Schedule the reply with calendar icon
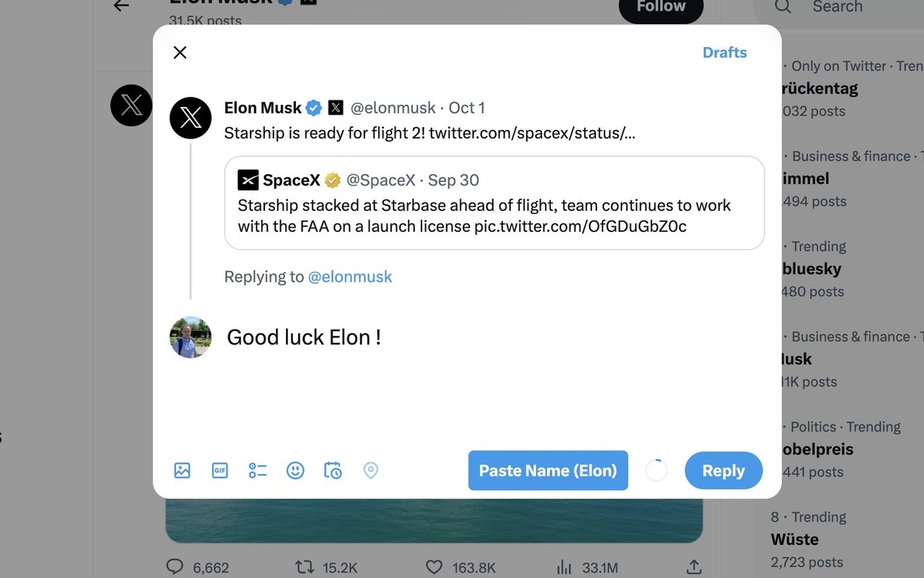Viewport: 924px width, 578px height. point(333,470)
